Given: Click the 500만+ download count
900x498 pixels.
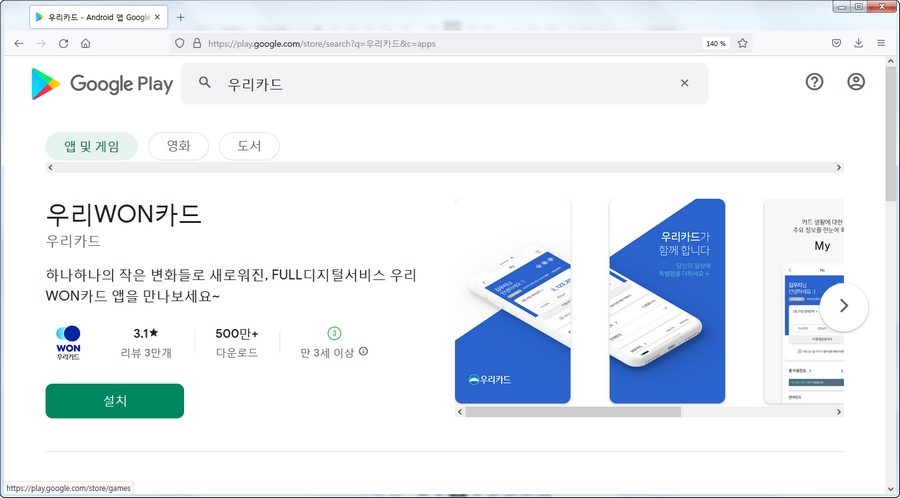Looking at the screenshot, I should [x=237, y=333].
